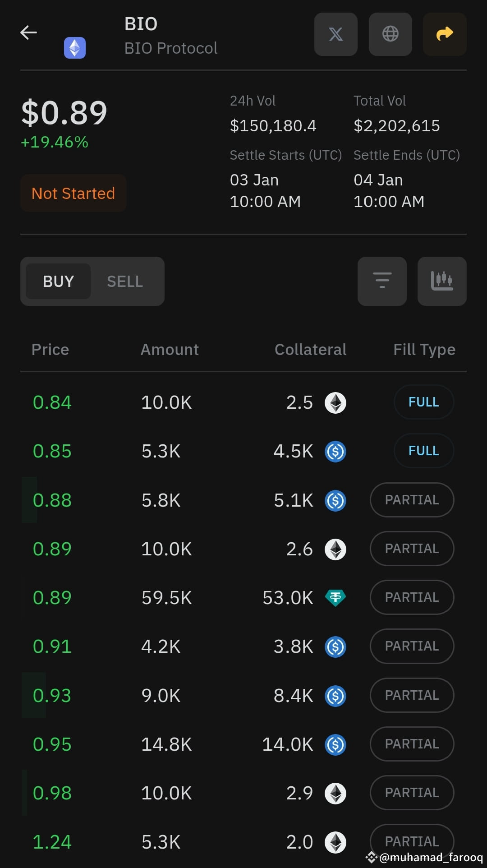487x868 pixels.
Task: Sort by the Price column header
Action: [50, 350]
